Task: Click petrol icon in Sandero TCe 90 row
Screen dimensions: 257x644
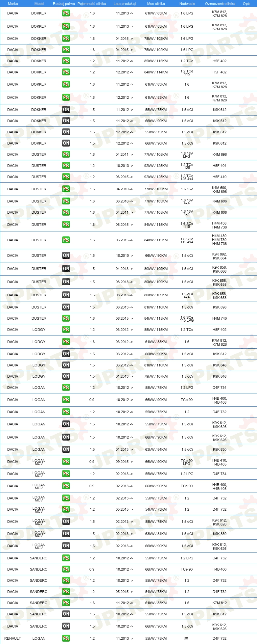Action: pyautogui.click(x=66, y=569)
